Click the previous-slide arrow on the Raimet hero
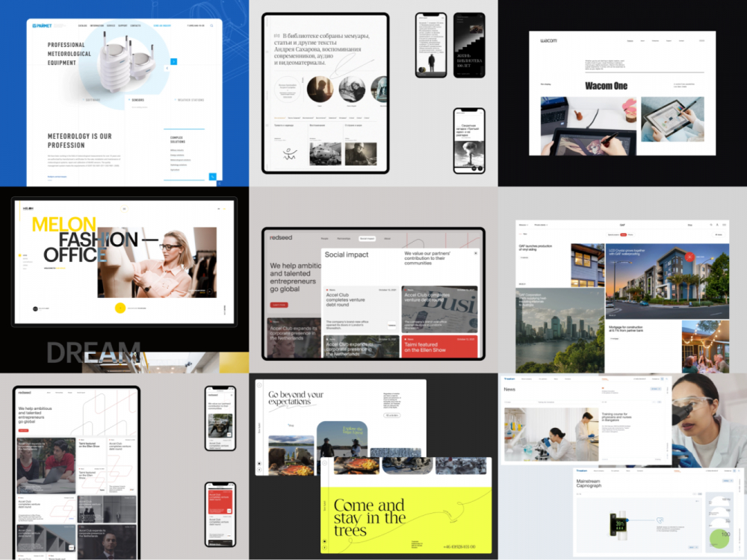 [x=167, y=69]
